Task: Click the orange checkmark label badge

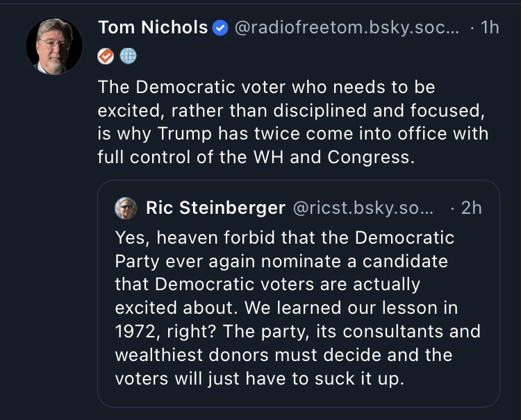Action: pyautogui.click(x=106, y=56)
